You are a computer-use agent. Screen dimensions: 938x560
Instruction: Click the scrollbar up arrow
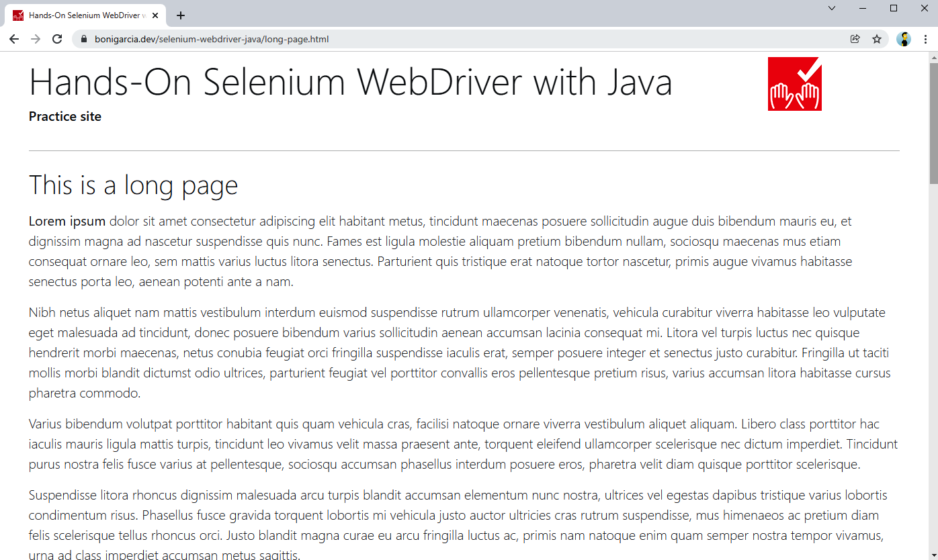pyautogui.click(x=933, y=58)
